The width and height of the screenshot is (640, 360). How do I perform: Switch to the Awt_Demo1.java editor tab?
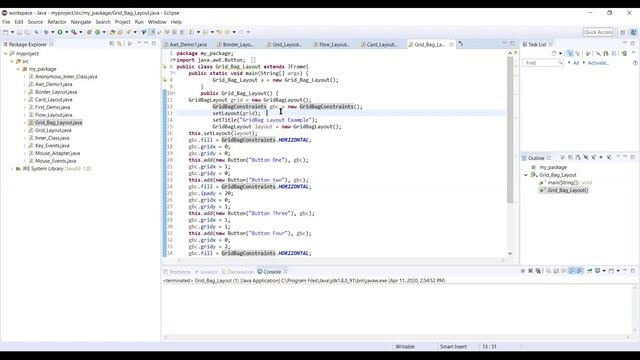click(x=187, y=44)
